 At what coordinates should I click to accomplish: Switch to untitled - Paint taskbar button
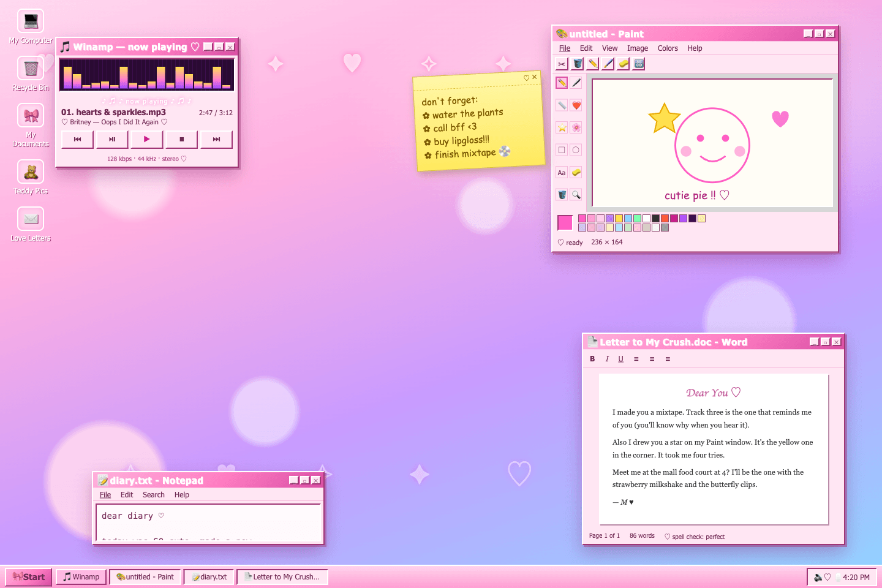145,577
